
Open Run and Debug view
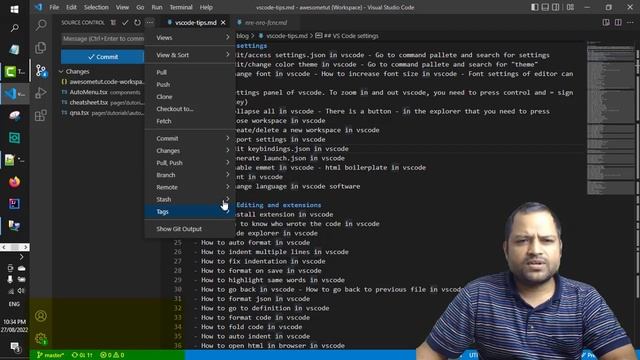point(41,93)
